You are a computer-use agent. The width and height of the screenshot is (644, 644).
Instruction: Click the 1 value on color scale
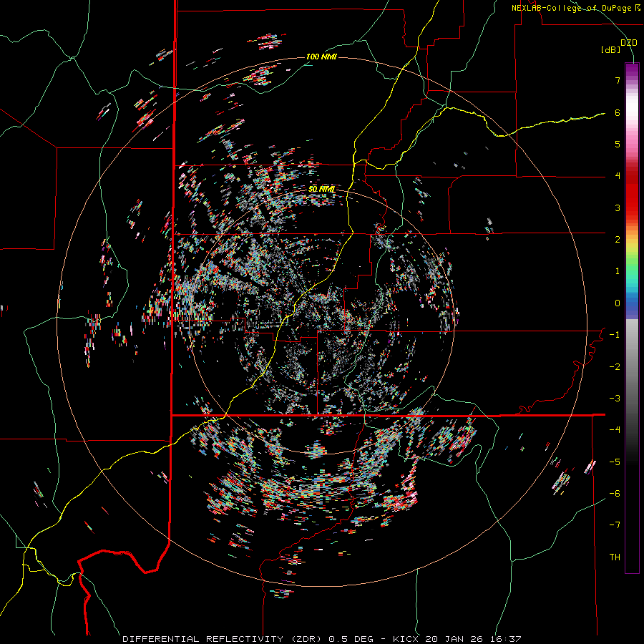(618, 271)
